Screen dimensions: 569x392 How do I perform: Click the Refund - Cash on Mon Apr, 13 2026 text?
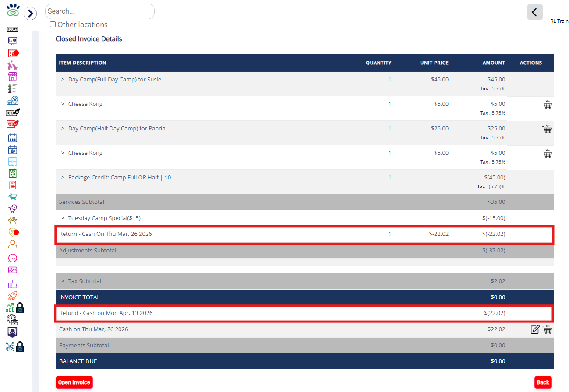point(106,313)
